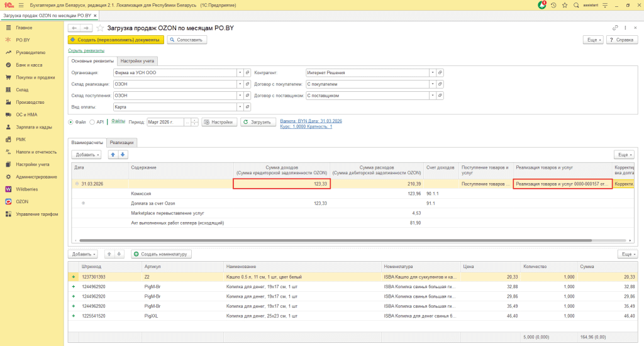Image resolution: width=644 pixels, height=346 pixels.
Task: Open favorites star in the title bar
Action: (x=565, y=5)
